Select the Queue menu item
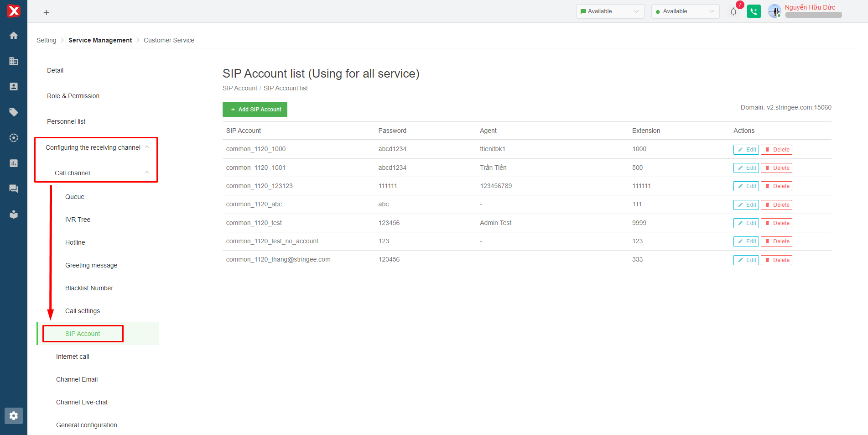 (75, 197)
